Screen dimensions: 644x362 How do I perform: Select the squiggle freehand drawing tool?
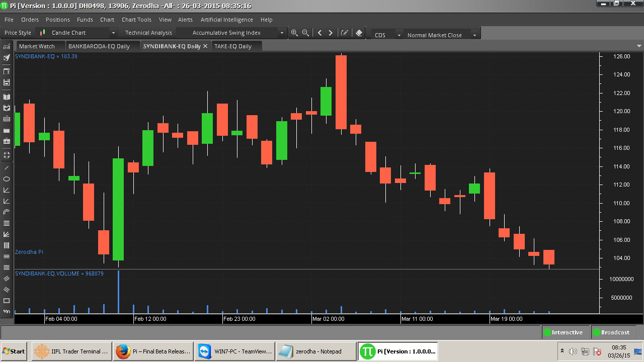click(7, 312)
